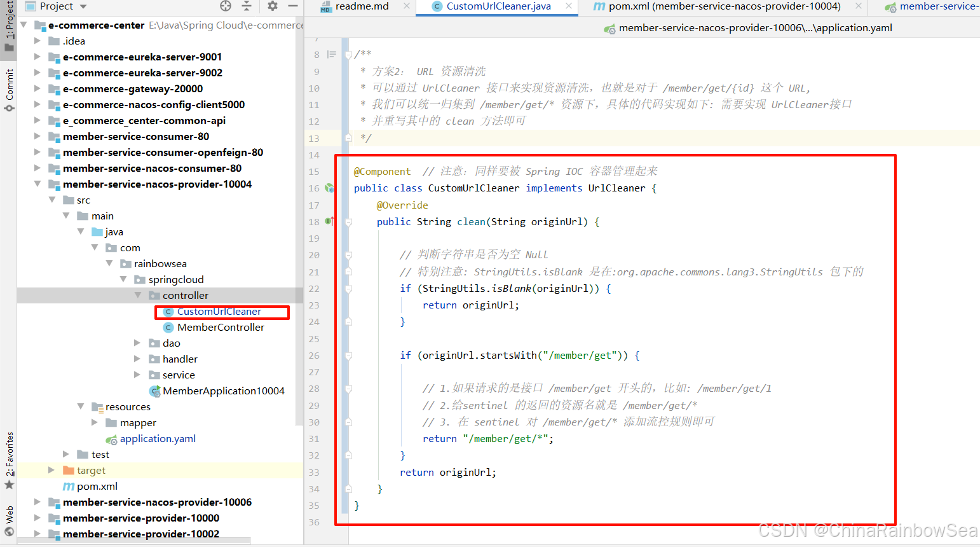Expand the dao package
Screen dimensions: 980x547
coord(137,343)
